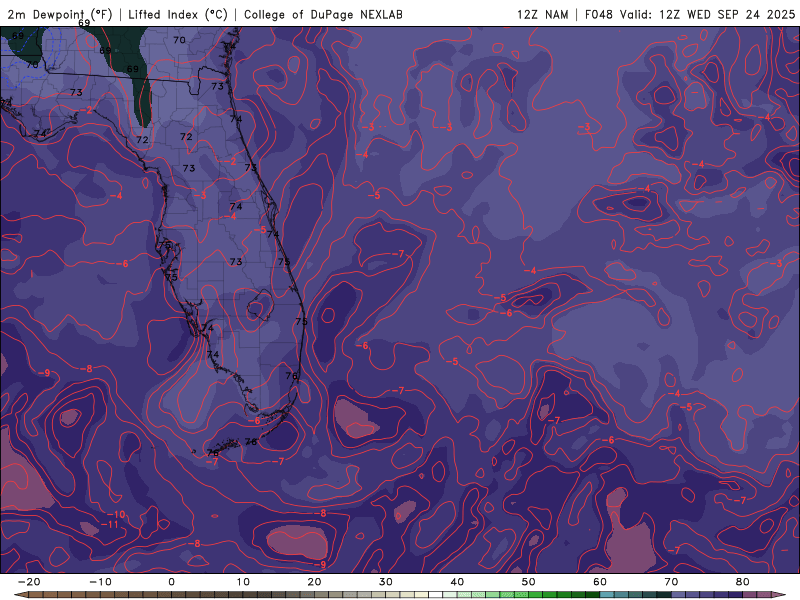Click the 10 value on the color scale
800x600 pixels.
point(243,582)
